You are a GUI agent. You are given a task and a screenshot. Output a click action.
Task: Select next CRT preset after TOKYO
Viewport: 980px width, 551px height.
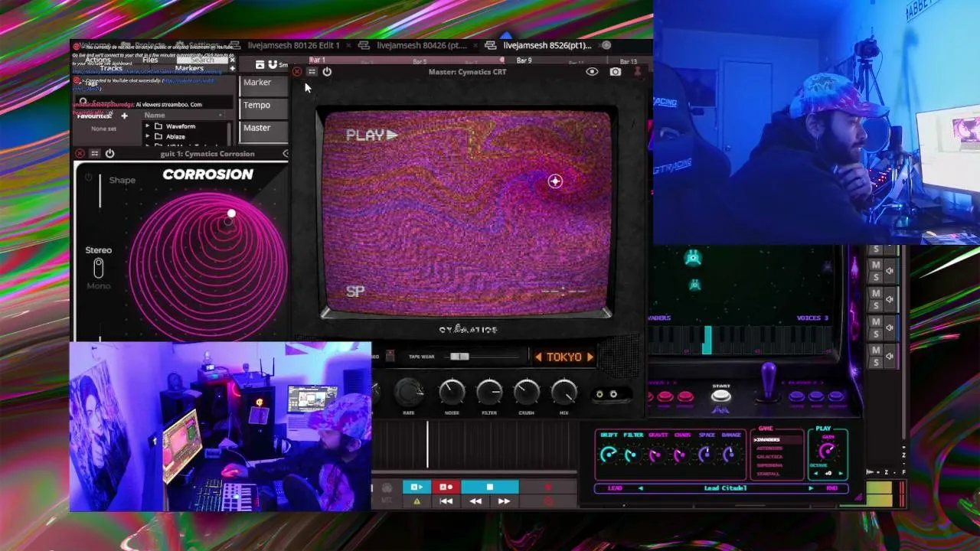[x=590, y=357]
